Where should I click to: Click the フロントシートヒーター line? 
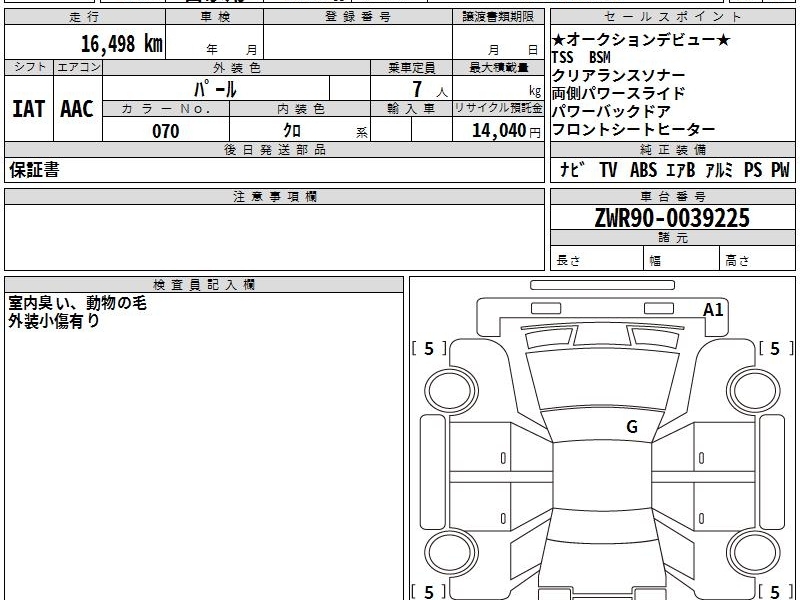click(633, 129)
